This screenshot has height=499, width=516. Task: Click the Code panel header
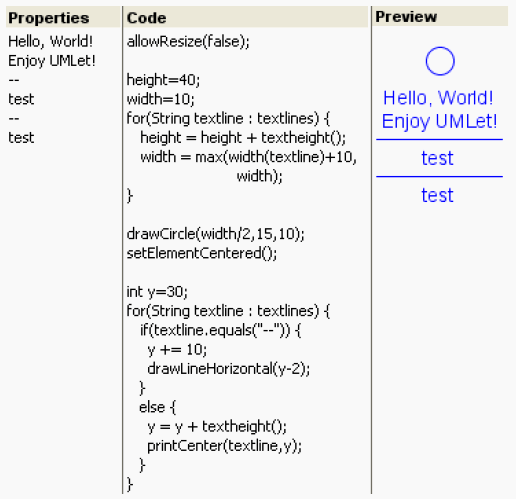pyautogui.click(x=246, y=17)
